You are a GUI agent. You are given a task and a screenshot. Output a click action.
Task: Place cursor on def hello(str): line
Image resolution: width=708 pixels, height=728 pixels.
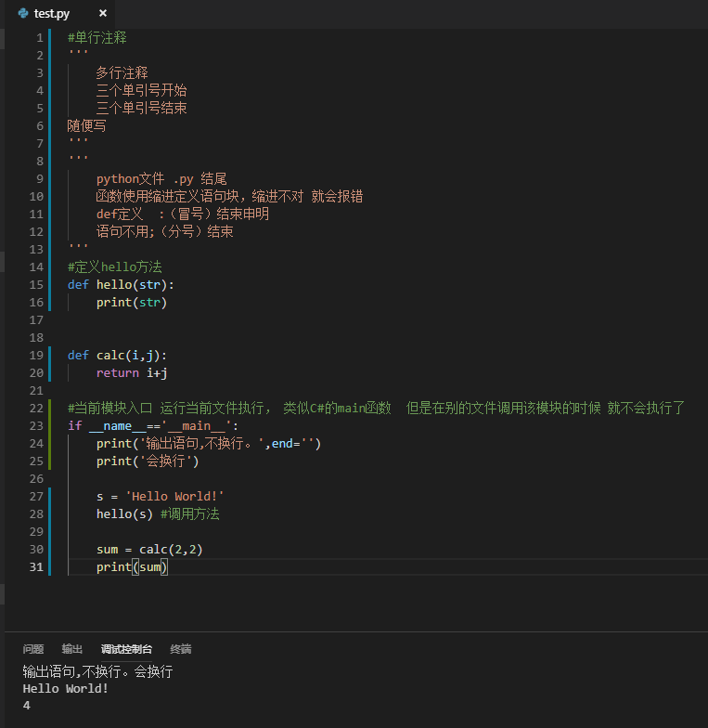(121, 284)
